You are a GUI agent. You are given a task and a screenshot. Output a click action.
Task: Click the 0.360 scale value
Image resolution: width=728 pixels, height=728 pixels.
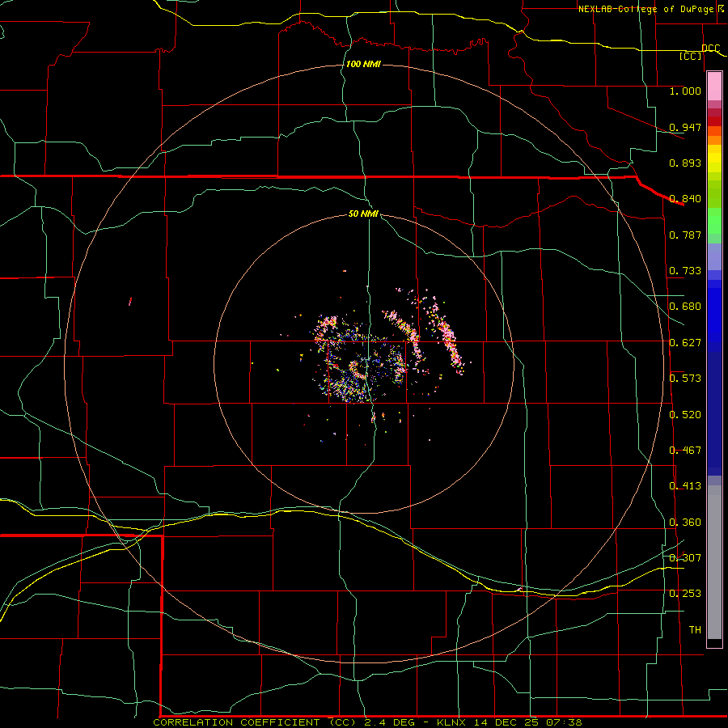[685, 522]
